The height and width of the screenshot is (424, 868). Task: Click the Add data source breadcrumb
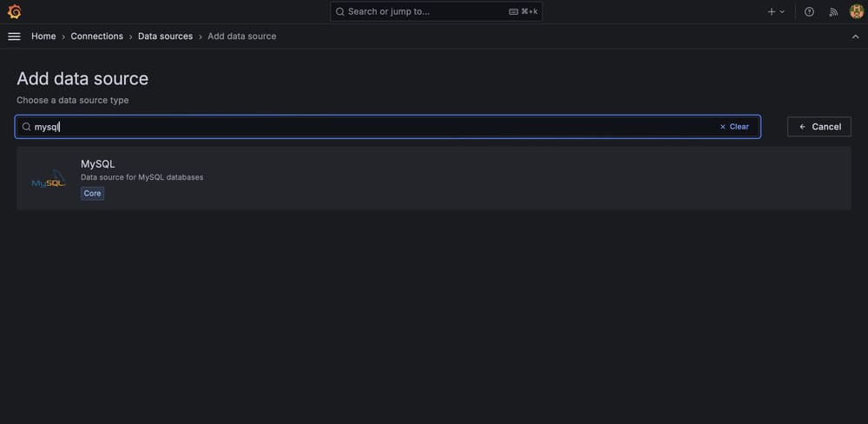(x=242, y=36)
